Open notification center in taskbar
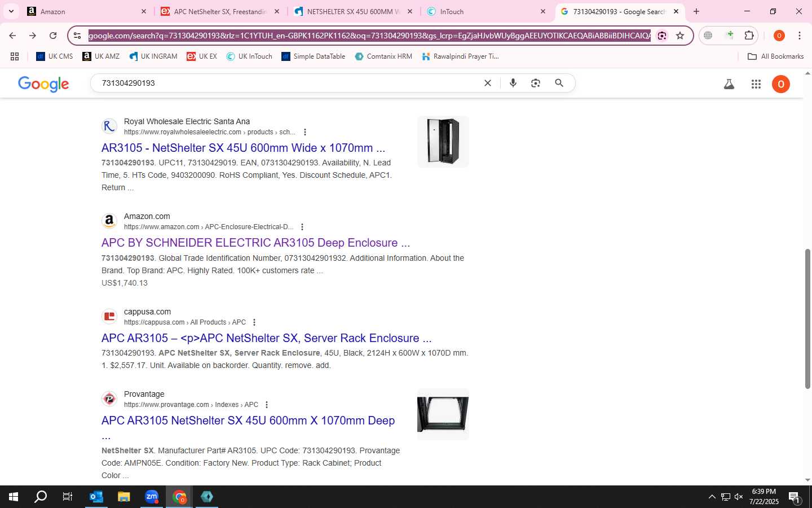The height and width of the screenshot is (508, 812). [x=795, y=497]
